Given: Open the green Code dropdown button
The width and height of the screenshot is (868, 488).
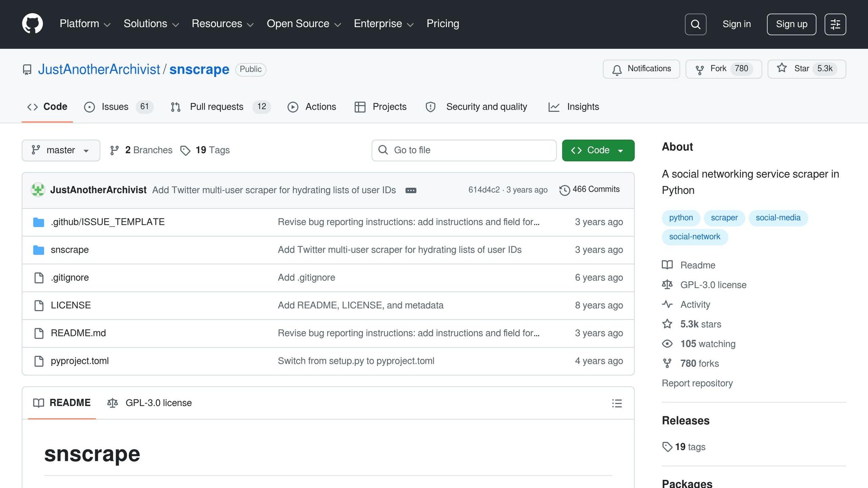Looking at the screenshot, I should coord(598,150).
